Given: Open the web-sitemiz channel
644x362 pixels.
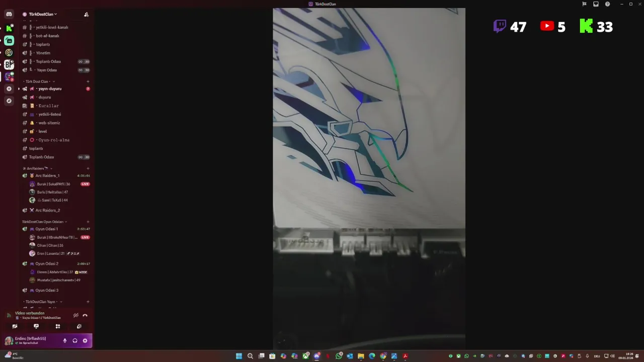Looking at the screenshot, I should 55,123.
